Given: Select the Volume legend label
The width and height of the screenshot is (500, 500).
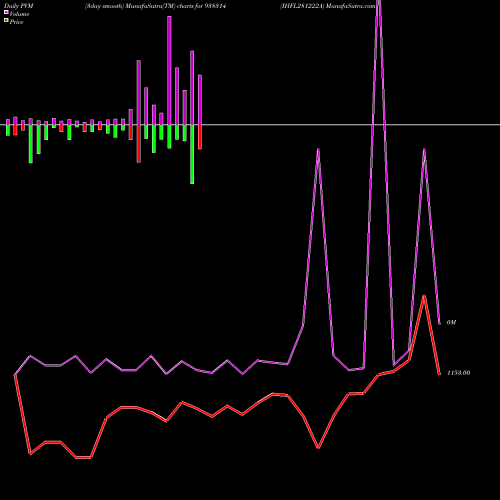Looking at the screenshot, I should pos(19,14).
